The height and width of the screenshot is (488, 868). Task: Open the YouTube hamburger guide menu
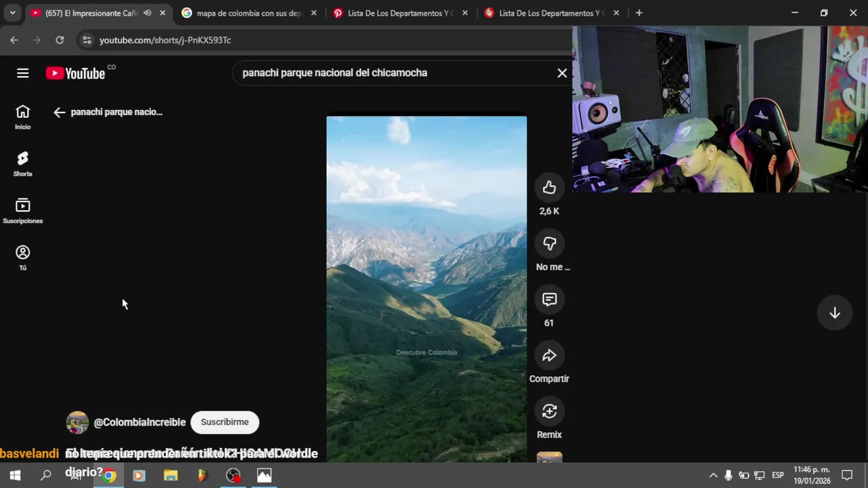tap(22, 73)
